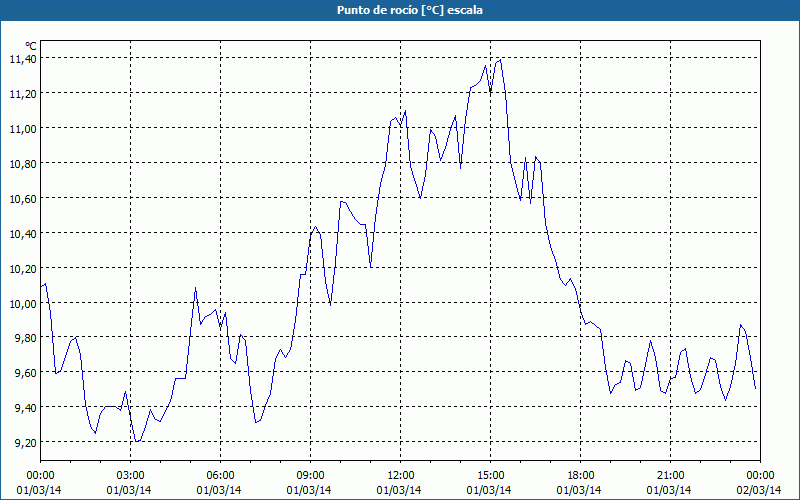Click the 09:00 time label

[310, 476]
